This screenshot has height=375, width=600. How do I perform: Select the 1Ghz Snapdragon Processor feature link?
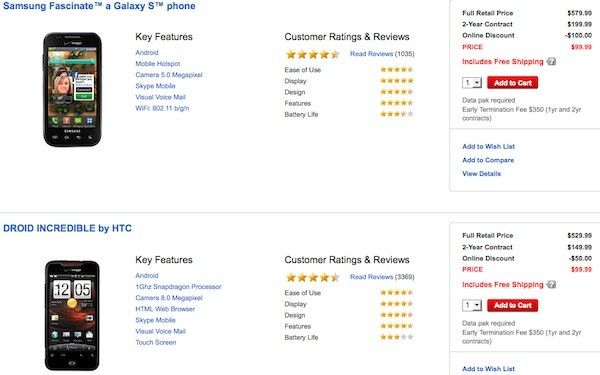[178, 287]
